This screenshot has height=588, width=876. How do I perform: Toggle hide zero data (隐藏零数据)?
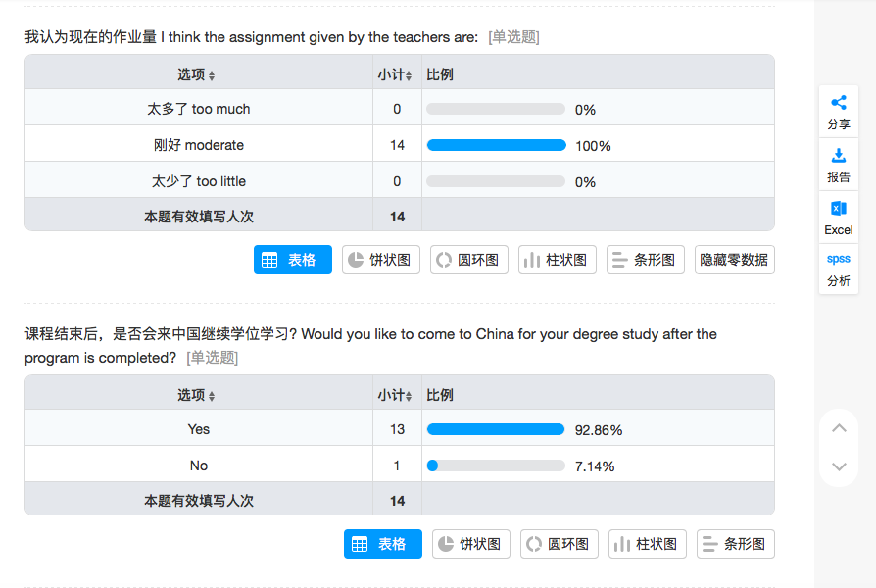pyautogui.click(x=735, y=260)
